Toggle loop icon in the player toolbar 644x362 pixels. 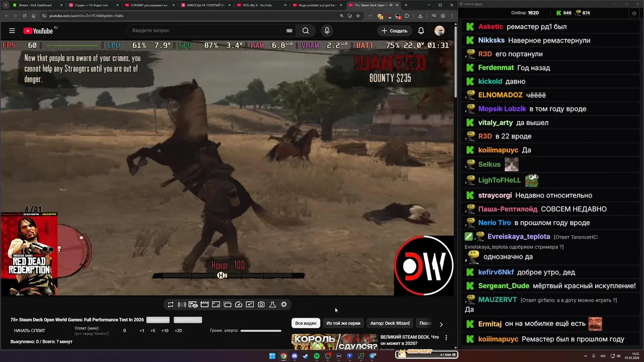[x=171, y=304]
